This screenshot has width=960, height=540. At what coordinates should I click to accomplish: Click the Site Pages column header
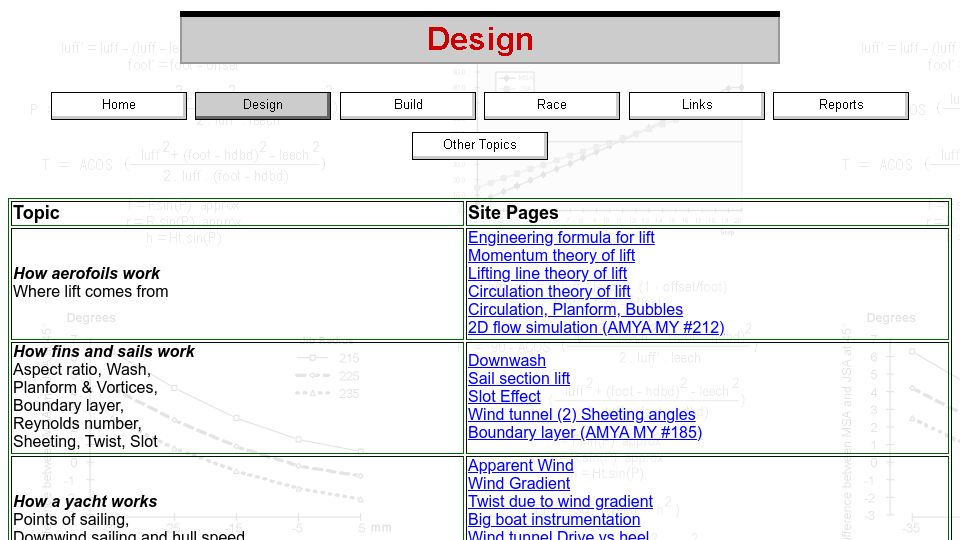tap(513, 213)
